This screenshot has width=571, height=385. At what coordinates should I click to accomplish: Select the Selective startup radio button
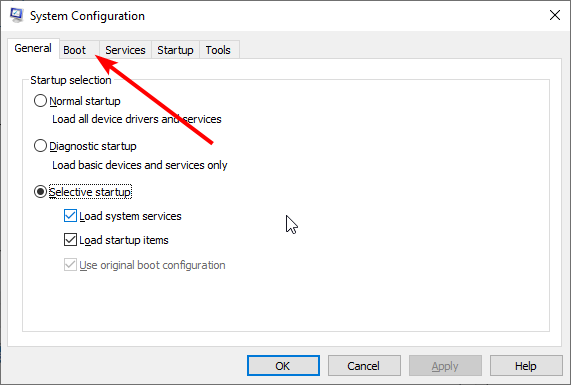coord(40,192)
